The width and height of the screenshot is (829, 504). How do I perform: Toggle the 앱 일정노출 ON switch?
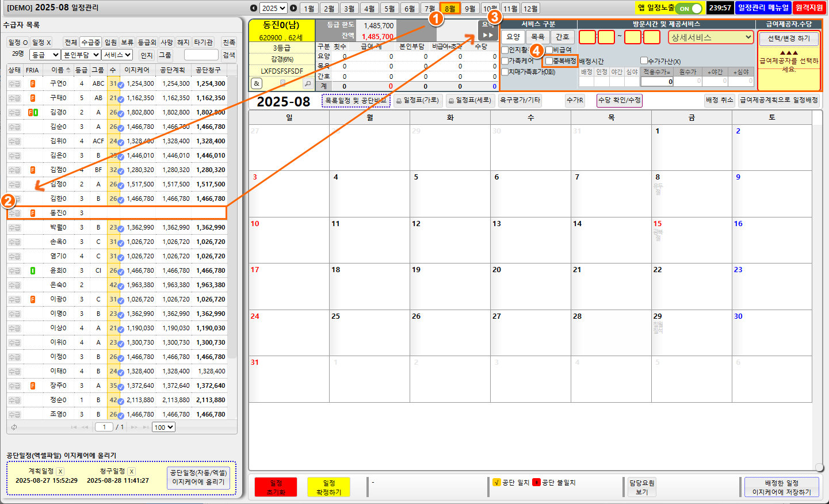pyautogui.click(x=690, y=8)
